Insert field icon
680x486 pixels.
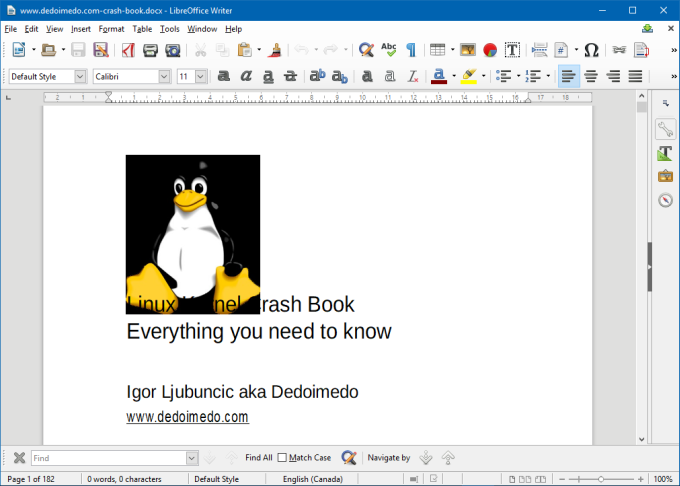pos(561,50)
